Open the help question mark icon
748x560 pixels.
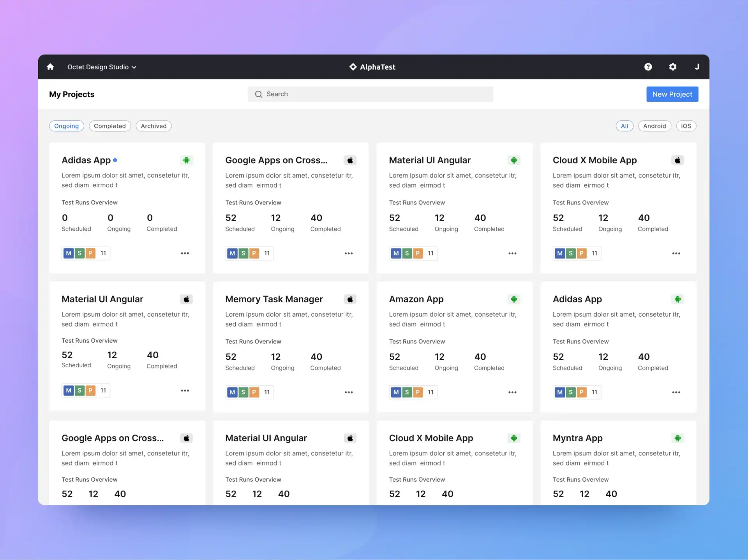point(648,67)
